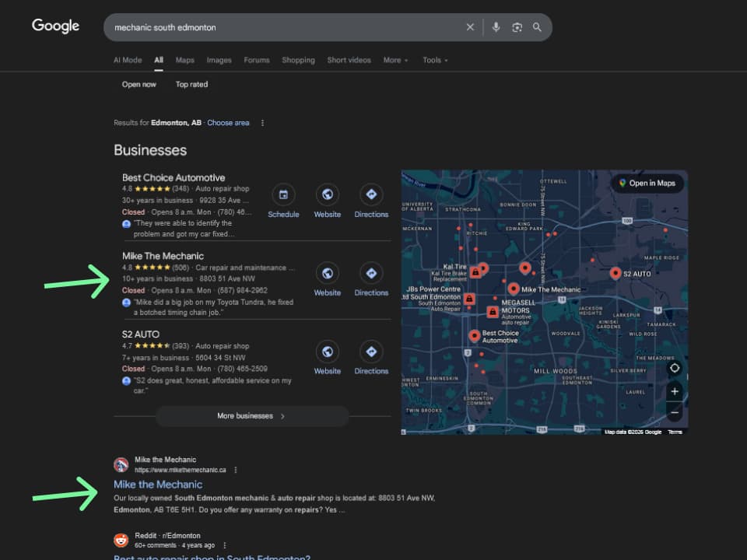Select the All tab

click(159, 60)
